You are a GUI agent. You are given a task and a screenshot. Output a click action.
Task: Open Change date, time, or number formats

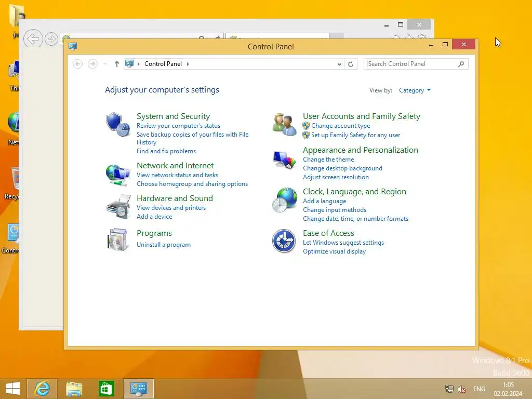pos(355,219)
